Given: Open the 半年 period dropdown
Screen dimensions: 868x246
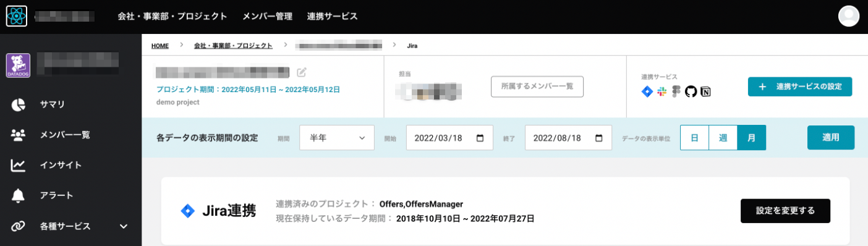Looking at the screenshot, I should pyautogui.click(x=337, y=138).
